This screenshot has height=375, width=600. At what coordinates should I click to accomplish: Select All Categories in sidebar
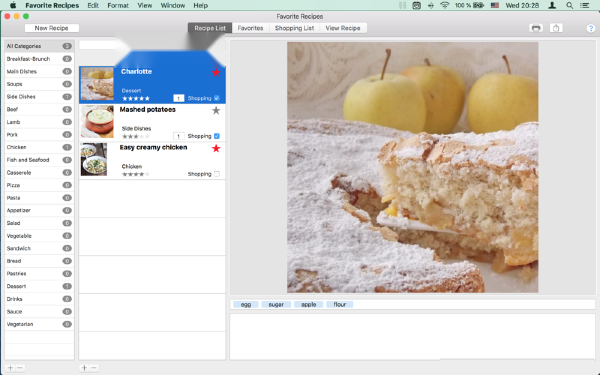(39, 46)
